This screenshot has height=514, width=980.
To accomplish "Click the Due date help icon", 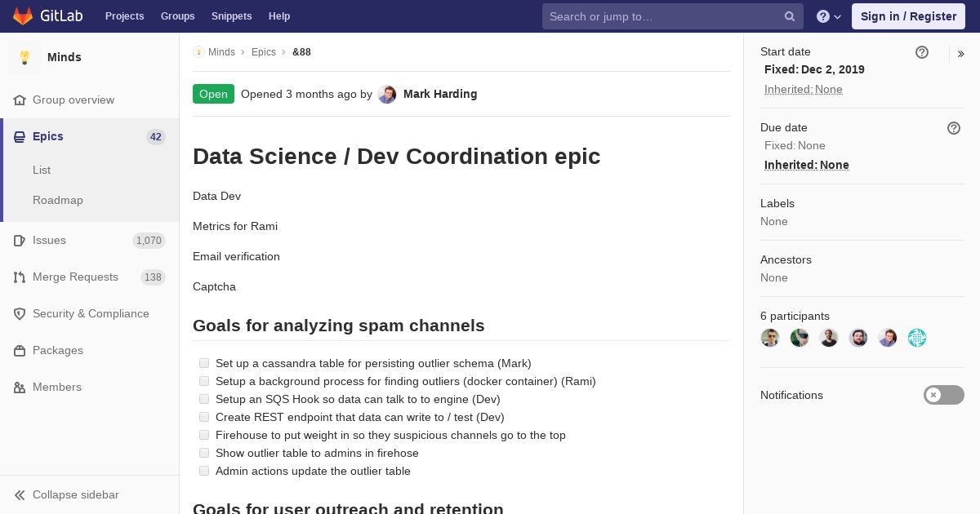I will click(954, 128).
